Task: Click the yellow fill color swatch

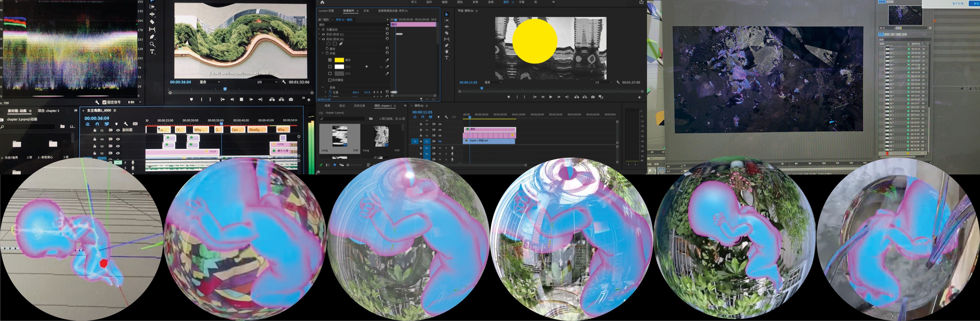Action: point(339,60)
